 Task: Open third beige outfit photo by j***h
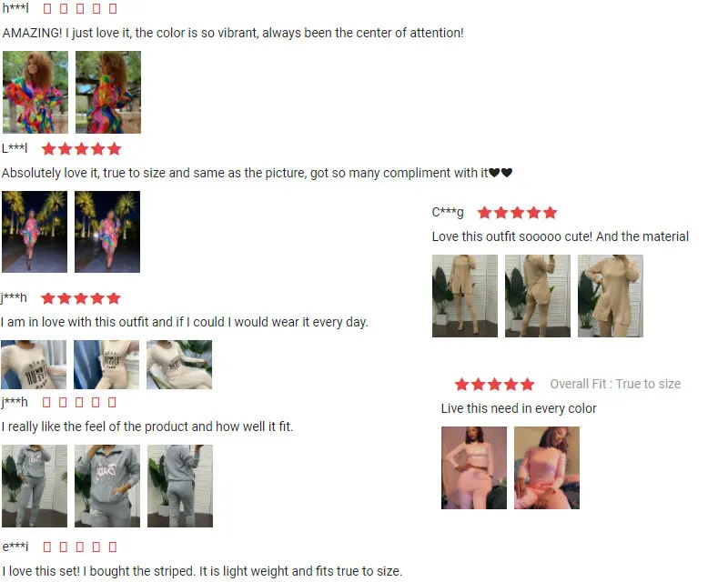179,365
